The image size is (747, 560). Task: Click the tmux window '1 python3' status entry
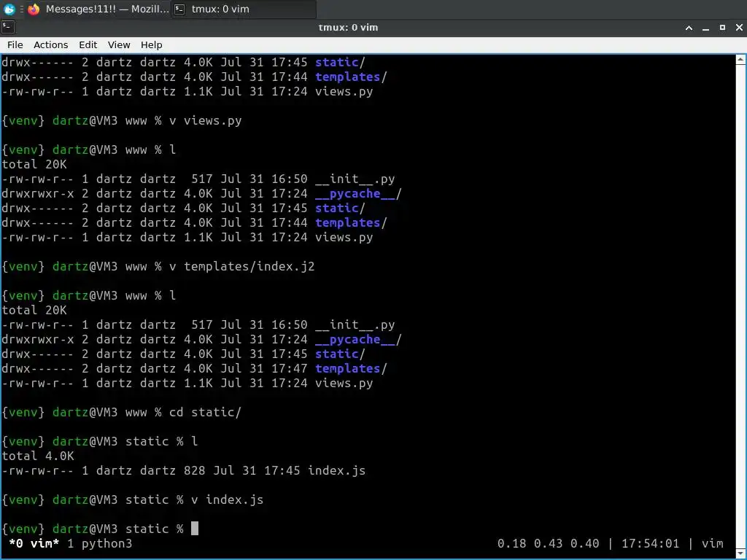coord(99,543)
